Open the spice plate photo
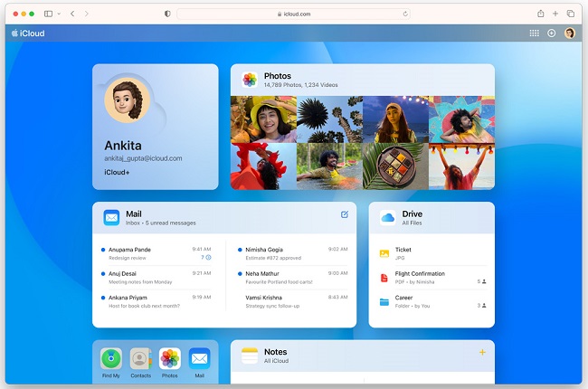The width and height of the screenshot is (588, 389). (x=395, y=166)
